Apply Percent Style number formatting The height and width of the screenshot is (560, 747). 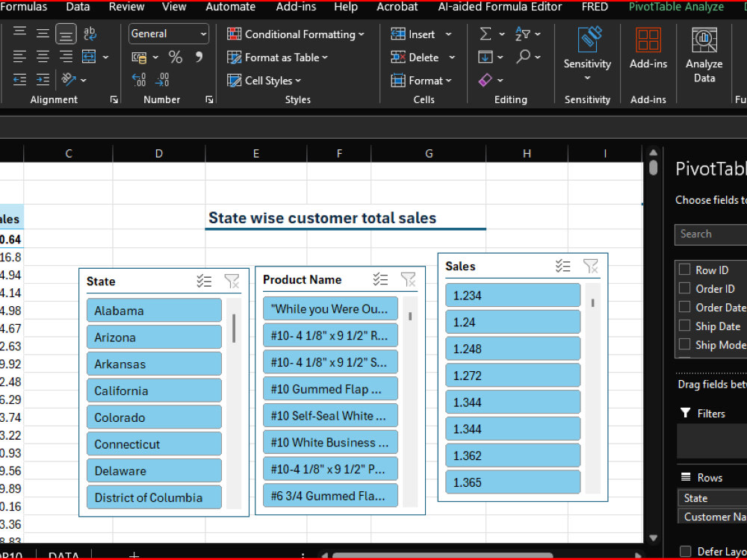coord(176,57)
